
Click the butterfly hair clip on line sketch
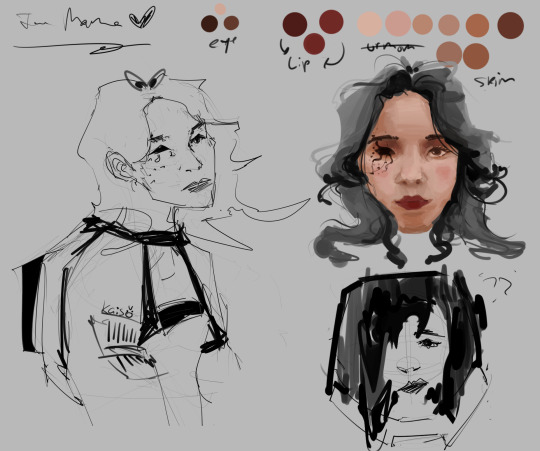coord(145,80)
